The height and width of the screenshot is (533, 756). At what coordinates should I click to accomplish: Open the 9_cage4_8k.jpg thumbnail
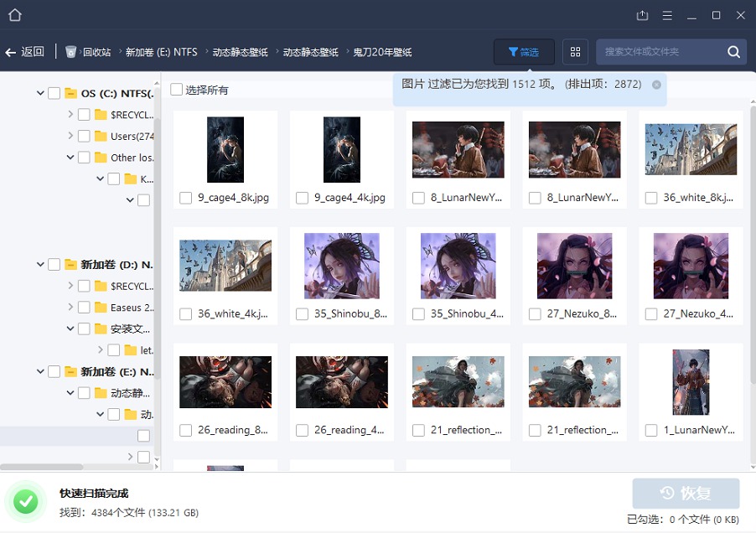pos(225,150)
